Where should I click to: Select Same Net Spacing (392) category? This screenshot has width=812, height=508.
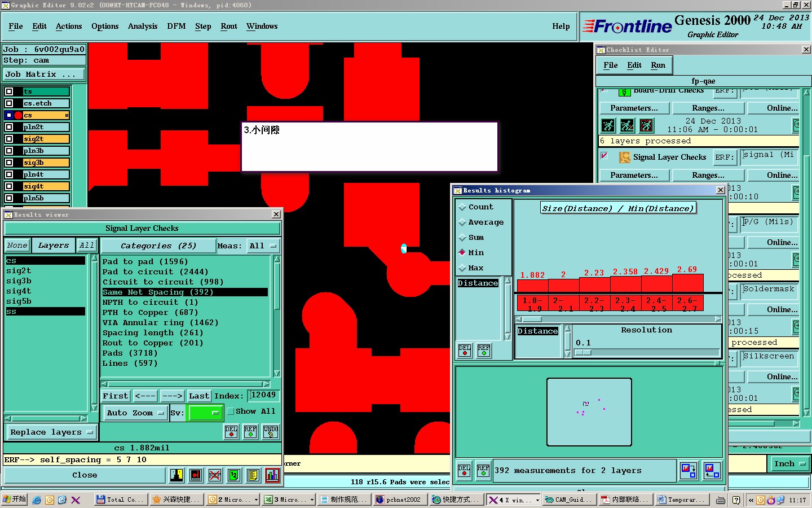tap(185, 292)
